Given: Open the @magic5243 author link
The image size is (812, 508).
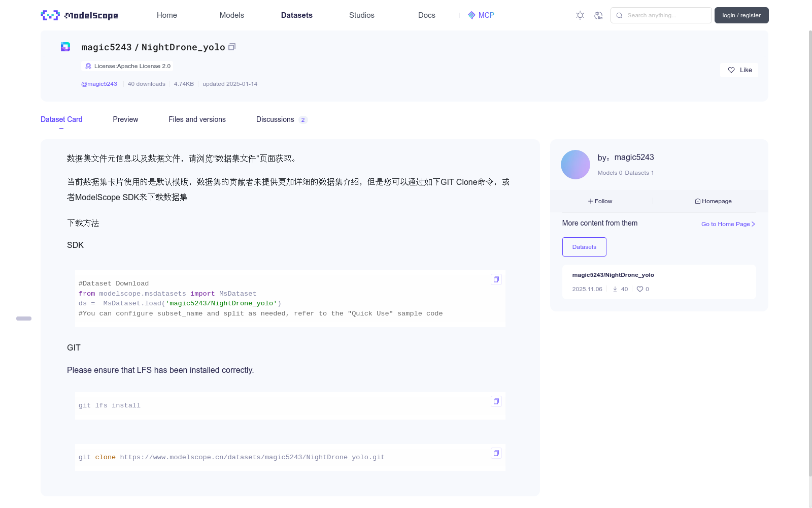Looking at the screenshot, I should pos(99,84).
